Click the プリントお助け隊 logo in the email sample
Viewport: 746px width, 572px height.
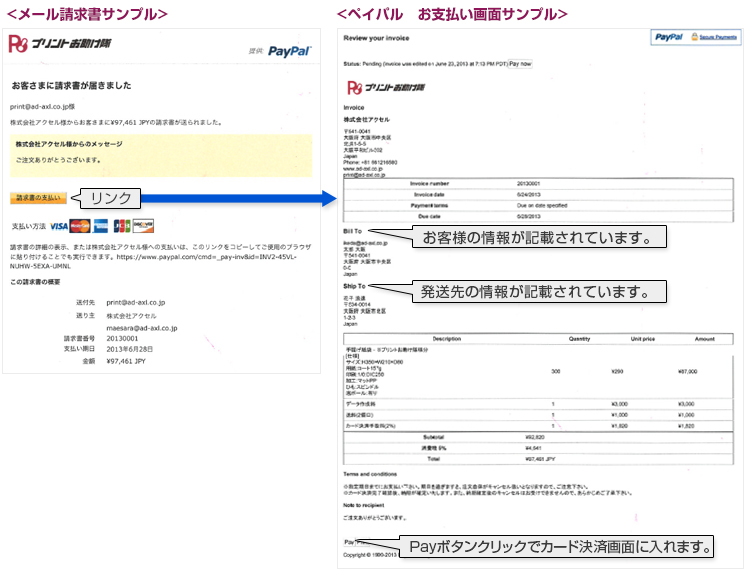(x=60, y=44)
